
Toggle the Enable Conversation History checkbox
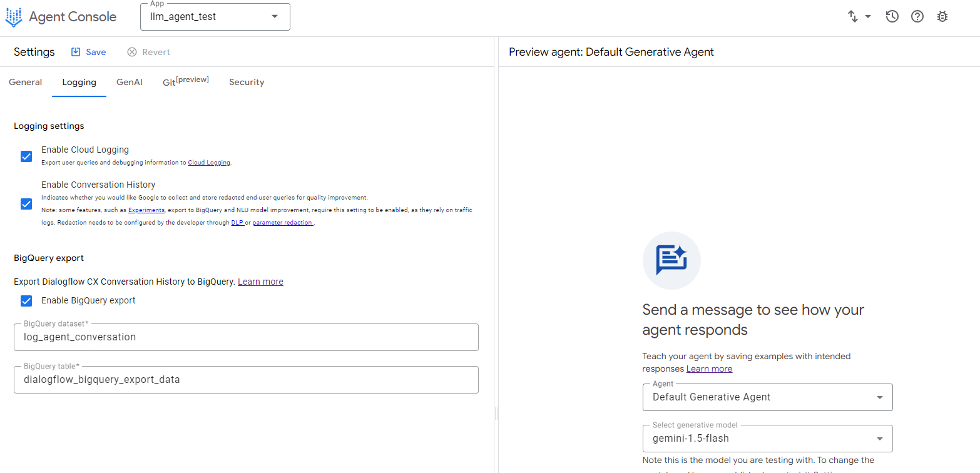pos(26,204)
